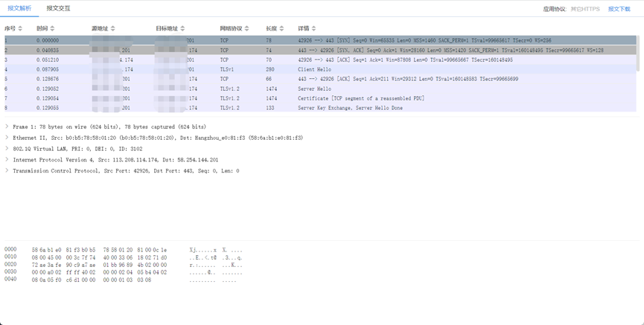The image size is (644, 325).
Task: Click the 报文下载 download link
Action: coord(619,9)
